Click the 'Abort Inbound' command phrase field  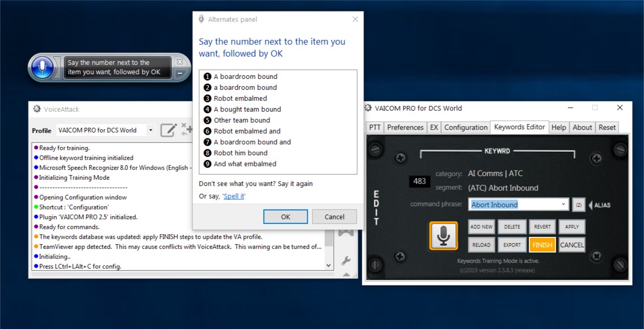[x=514, y=204]
